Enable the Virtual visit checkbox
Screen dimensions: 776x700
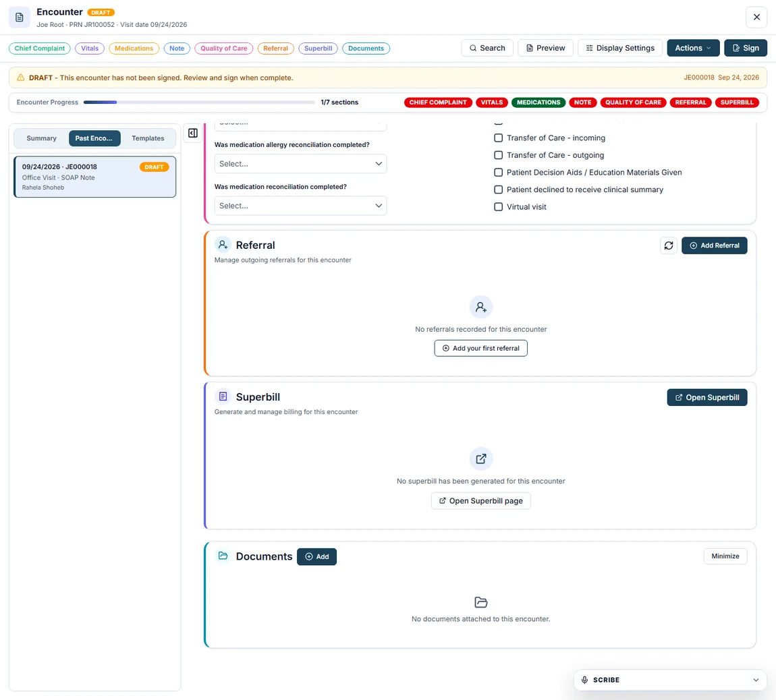[x=499, y=207]
